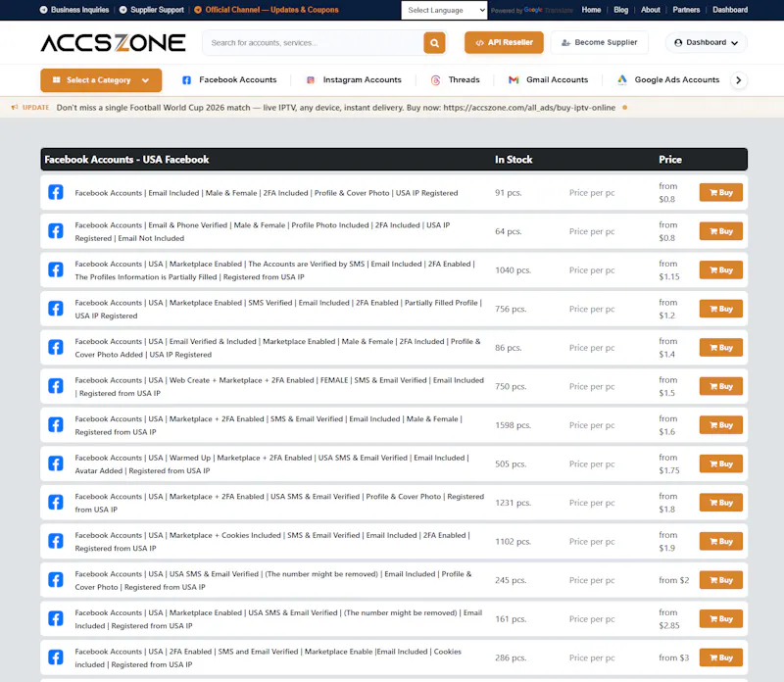Click '1598 pcs.' stock value

513,425
